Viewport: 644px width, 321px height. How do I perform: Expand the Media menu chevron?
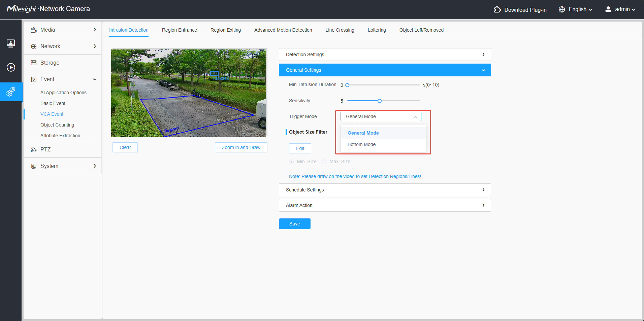pyautogui.click(x=95, y=30)
